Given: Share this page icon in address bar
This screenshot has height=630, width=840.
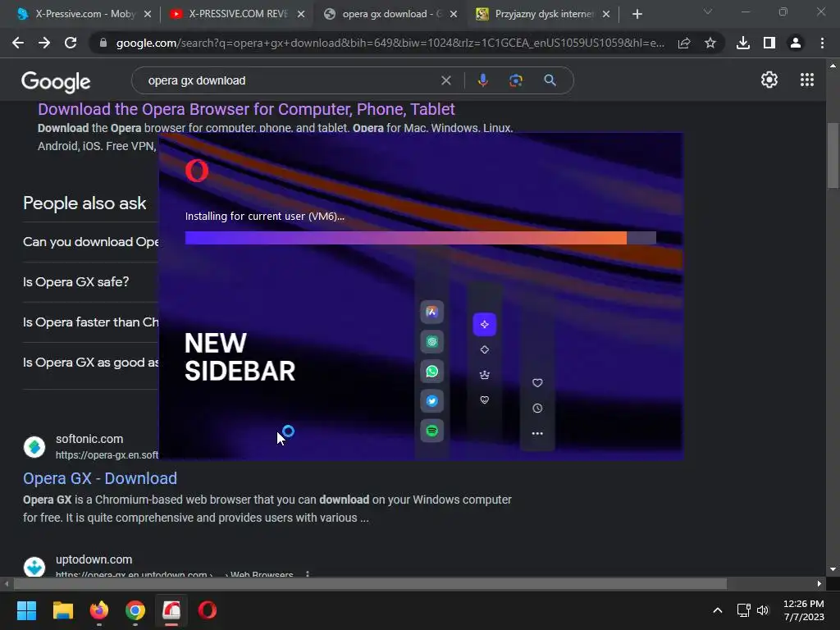Looking at the screenshot, I should 684,43.
